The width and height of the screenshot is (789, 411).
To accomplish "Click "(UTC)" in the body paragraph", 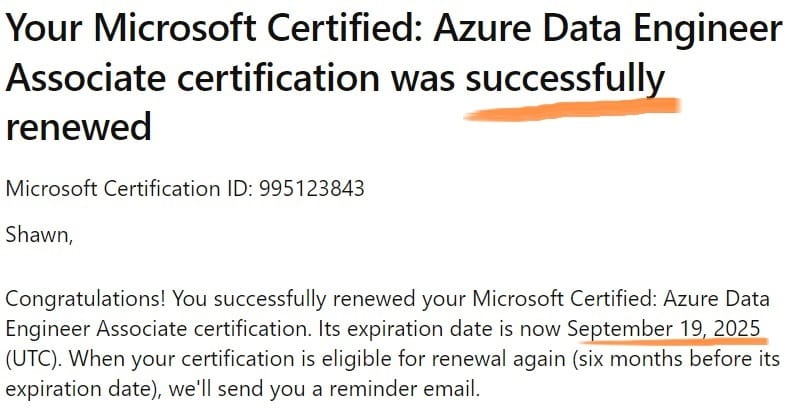I will click(x=34, y=359).
